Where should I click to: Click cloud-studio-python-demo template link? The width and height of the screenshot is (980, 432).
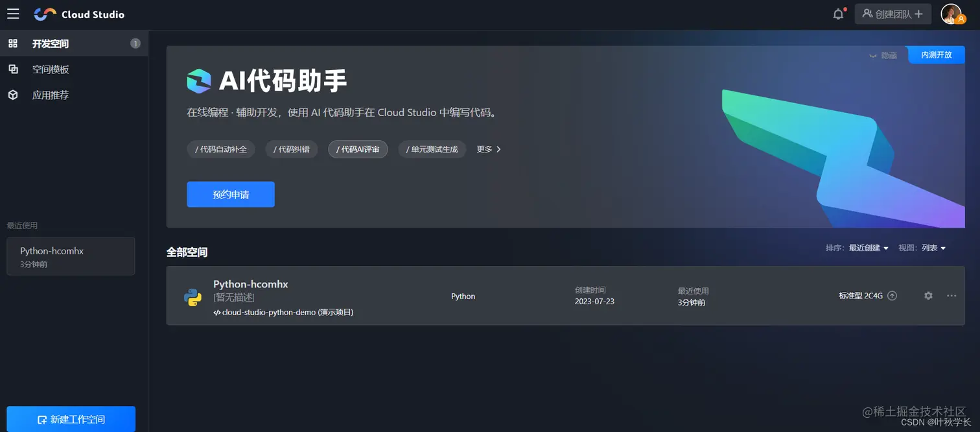click(x=283, y=312)
